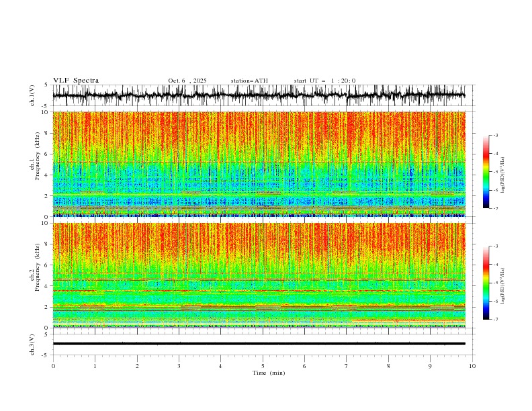
Task: Click time axis tick label "5"
Action: [x=263, y=366]
